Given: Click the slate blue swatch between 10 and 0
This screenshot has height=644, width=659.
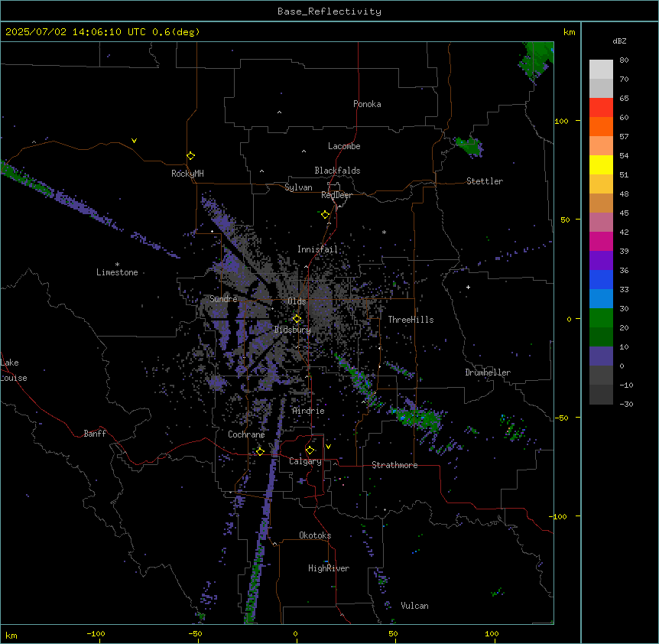Looking at the screenshot, I should tap(601, 356).
